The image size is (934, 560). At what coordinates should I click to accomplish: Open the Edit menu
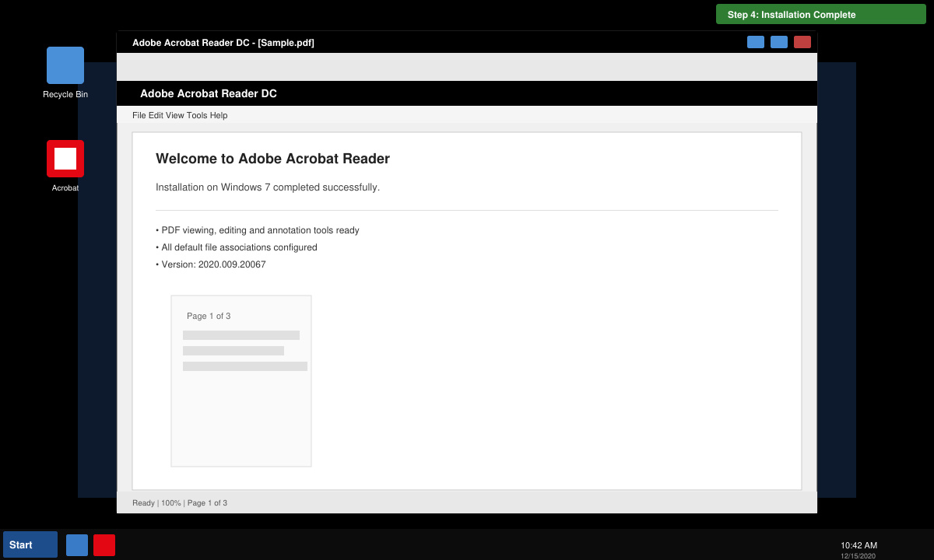click(x=156, y=115)
